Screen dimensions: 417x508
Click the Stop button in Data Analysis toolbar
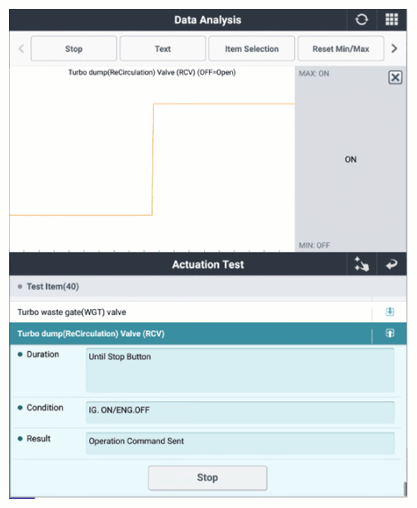point(74,49)
